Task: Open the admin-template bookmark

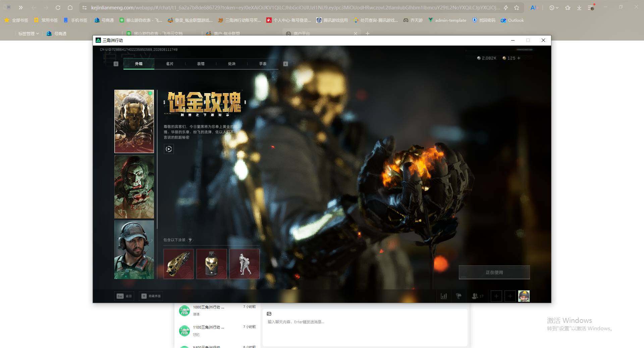Action: point(447,20)
